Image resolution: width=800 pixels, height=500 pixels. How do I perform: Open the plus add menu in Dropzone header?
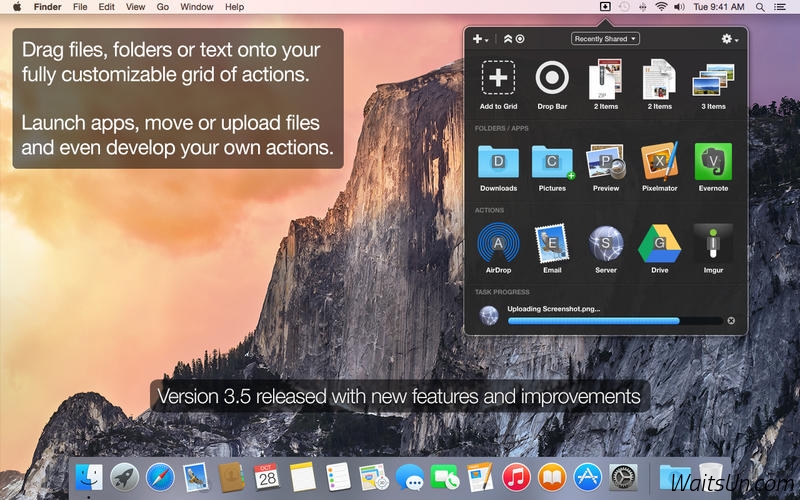[x=480, y=39]
